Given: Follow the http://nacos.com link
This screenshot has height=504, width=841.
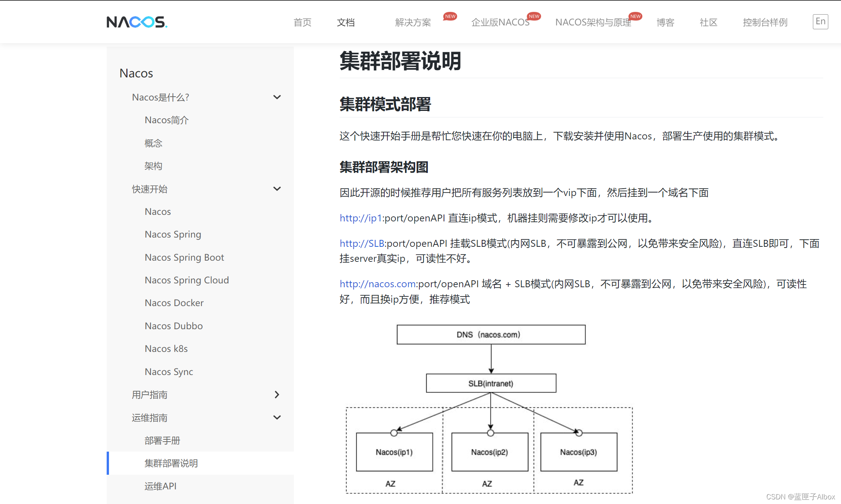Looking at the screenshot, I should pyautogui.click(x=378, y=284).
